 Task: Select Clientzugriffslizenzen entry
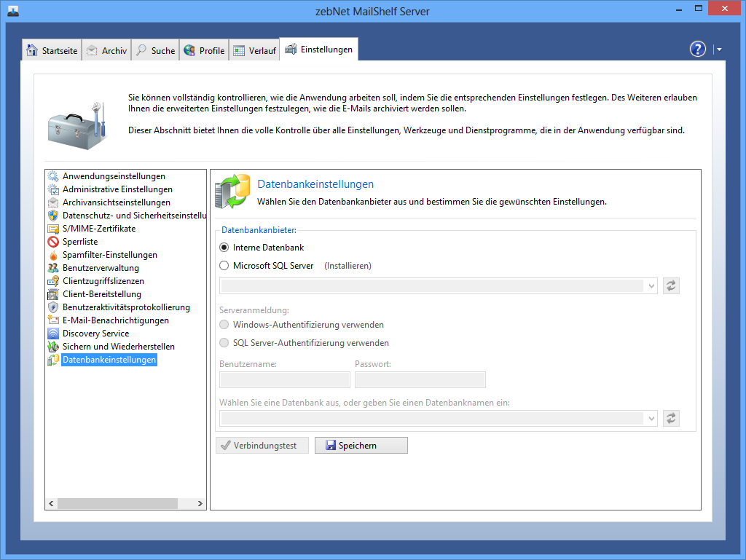(x=103, y=281)
